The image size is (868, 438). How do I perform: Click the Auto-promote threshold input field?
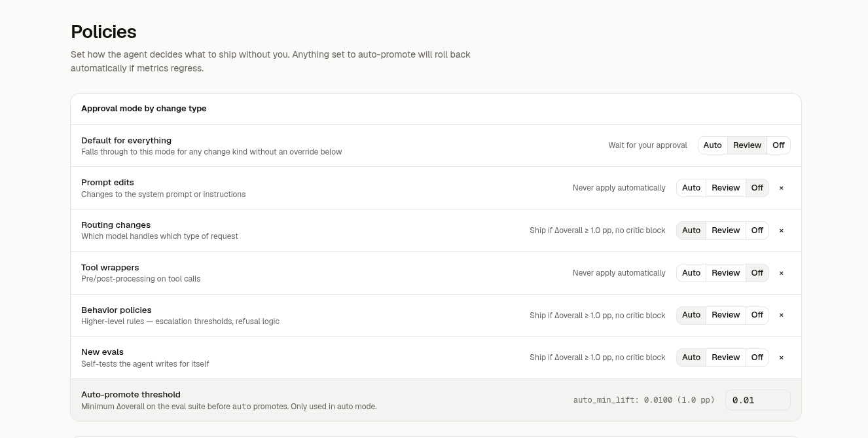click(x=758, y=400)
